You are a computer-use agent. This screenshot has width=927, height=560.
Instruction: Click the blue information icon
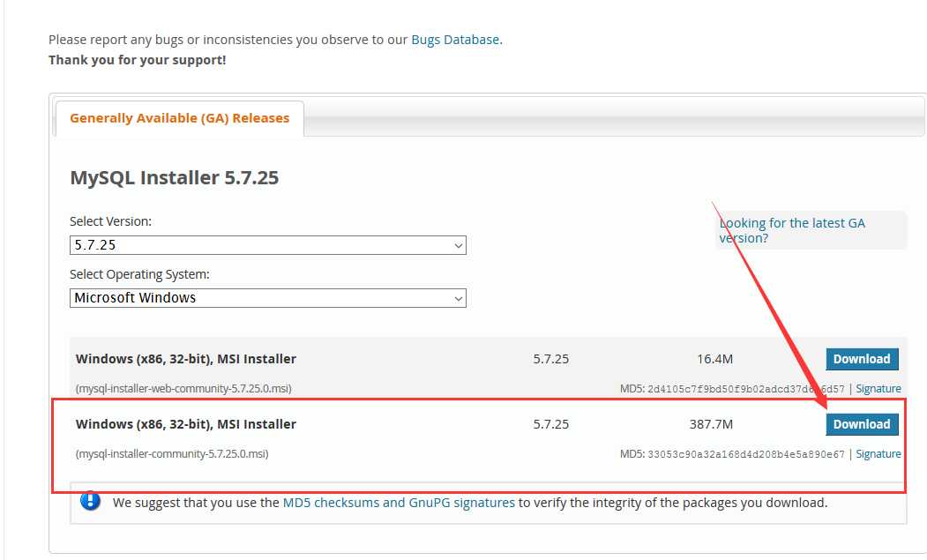[x=90, y=501]
